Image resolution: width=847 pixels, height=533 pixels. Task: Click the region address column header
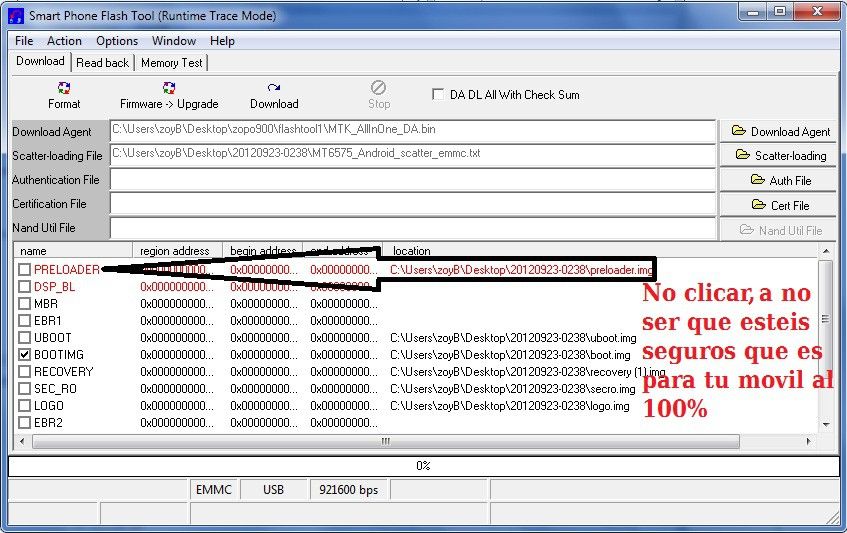point(178,251)
